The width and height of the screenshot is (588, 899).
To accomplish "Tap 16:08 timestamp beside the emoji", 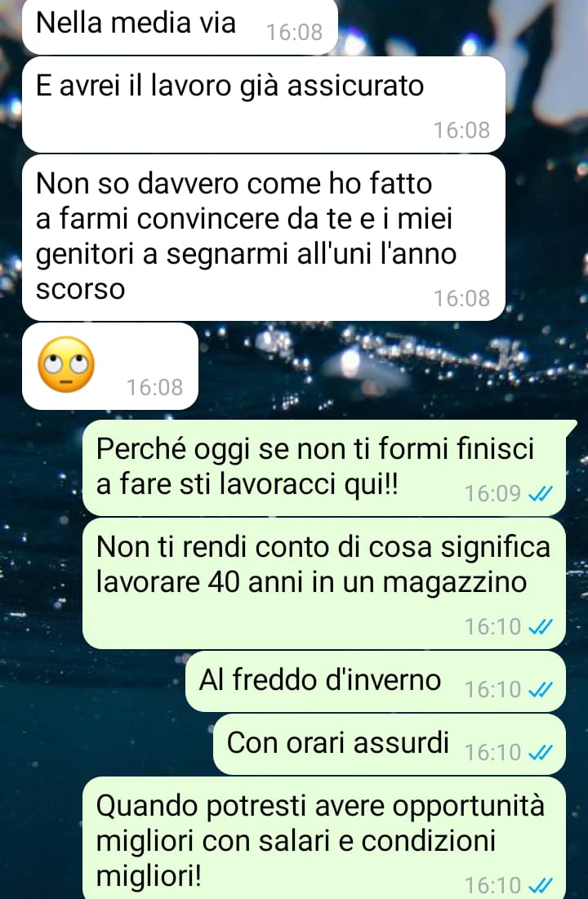I will point(155,388).
